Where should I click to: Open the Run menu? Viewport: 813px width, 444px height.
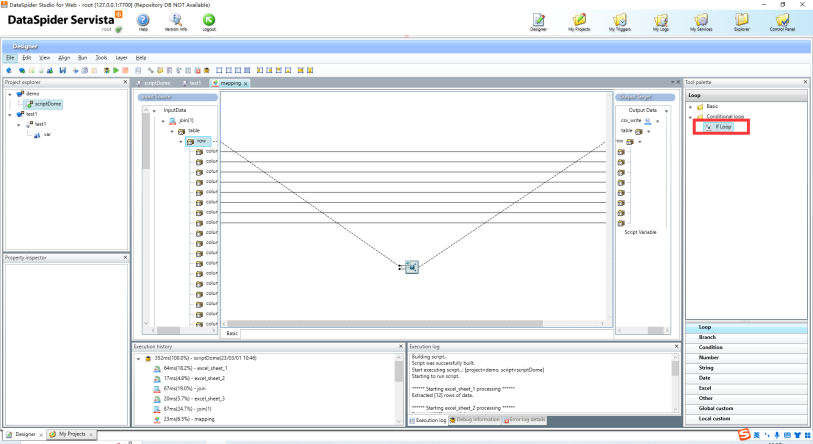[x=82, y=58]
